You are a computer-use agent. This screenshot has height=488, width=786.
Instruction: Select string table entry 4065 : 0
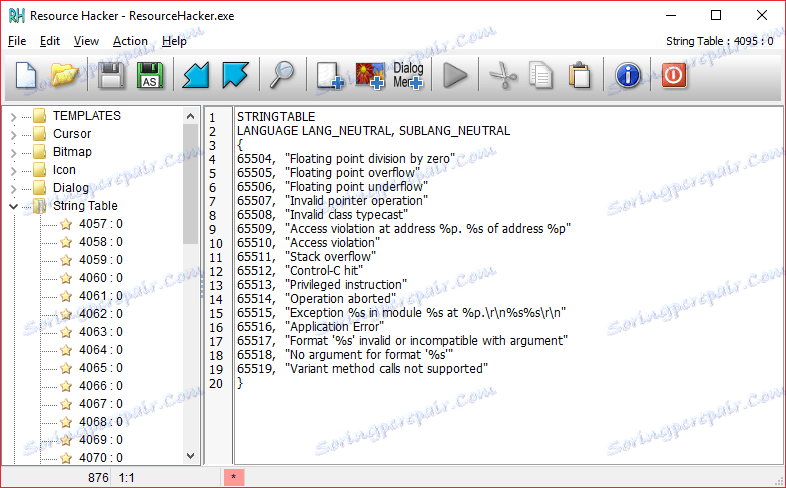point(101,368)
